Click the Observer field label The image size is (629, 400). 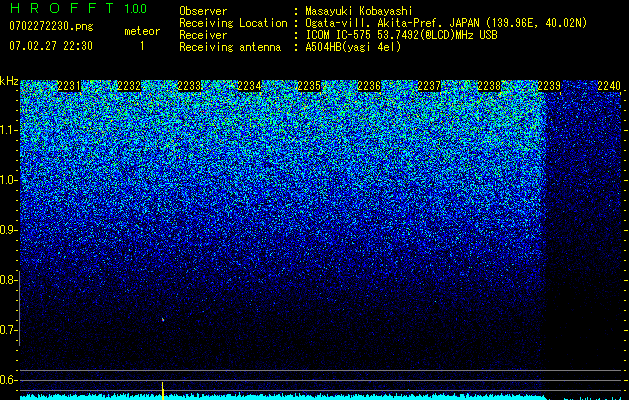pos(203,11)
